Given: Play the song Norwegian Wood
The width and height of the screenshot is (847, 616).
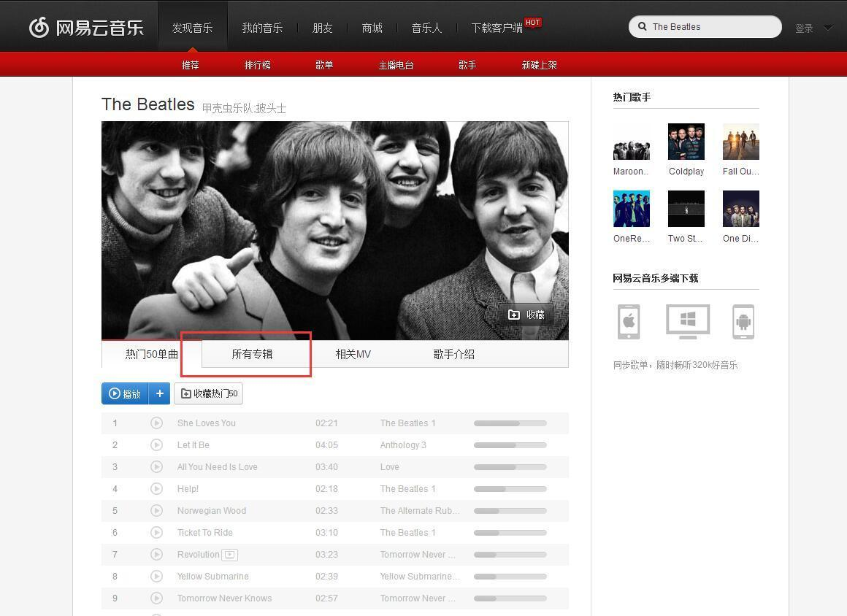Looking at the screenshot, I should (156, 511).
